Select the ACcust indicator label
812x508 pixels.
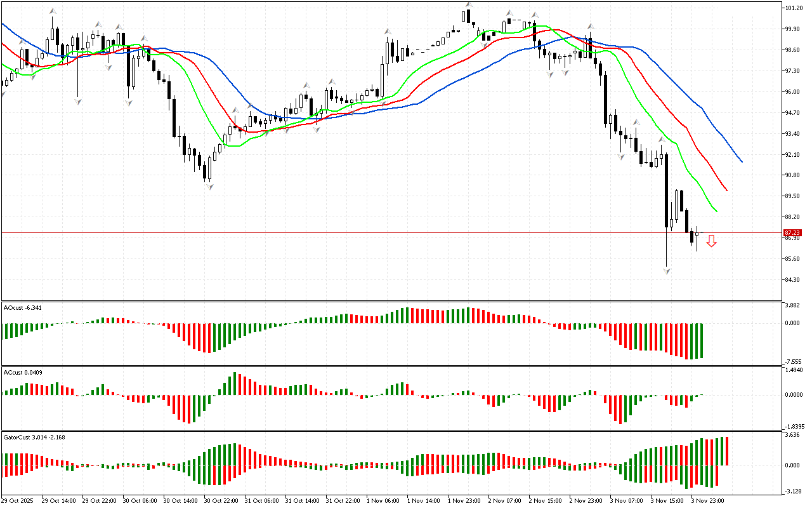point(23,371)
